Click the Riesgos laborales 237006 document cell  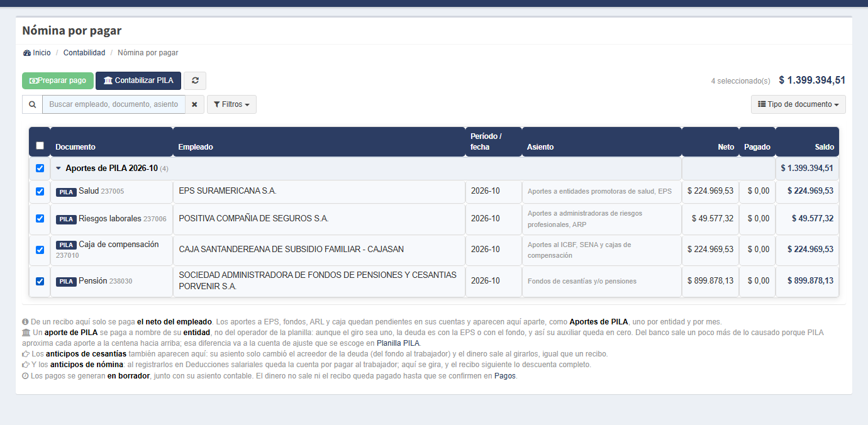click(x=111, y=219)
